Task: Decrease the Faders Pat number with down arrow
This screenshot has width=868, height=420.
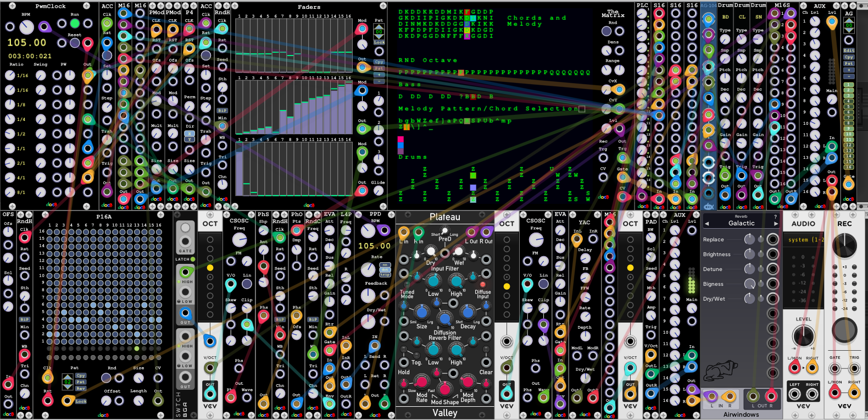Action: pyautogui.click(x=379, y=37)
